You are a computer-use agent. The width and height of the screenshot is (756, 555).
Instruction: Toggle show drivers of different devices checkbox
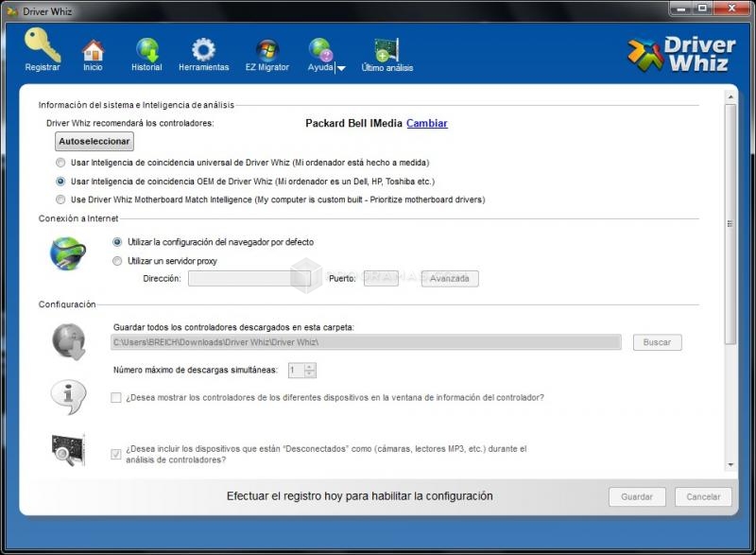pyautogui.click(x=116, y=398)
